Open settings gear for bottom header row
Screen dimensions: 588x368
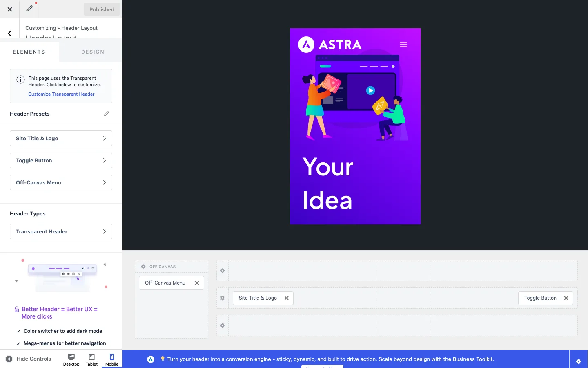click(x=223, y=325)
